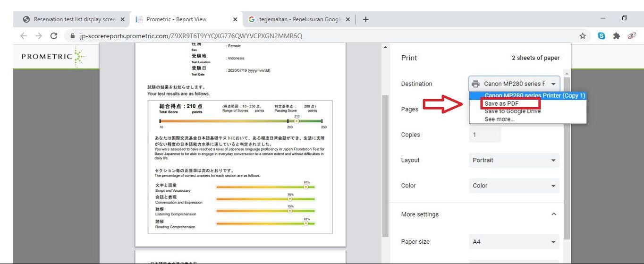Open the Paper size A4 dropdown
644x264 pixels.
pyautogui.click(x=514, y=242)
